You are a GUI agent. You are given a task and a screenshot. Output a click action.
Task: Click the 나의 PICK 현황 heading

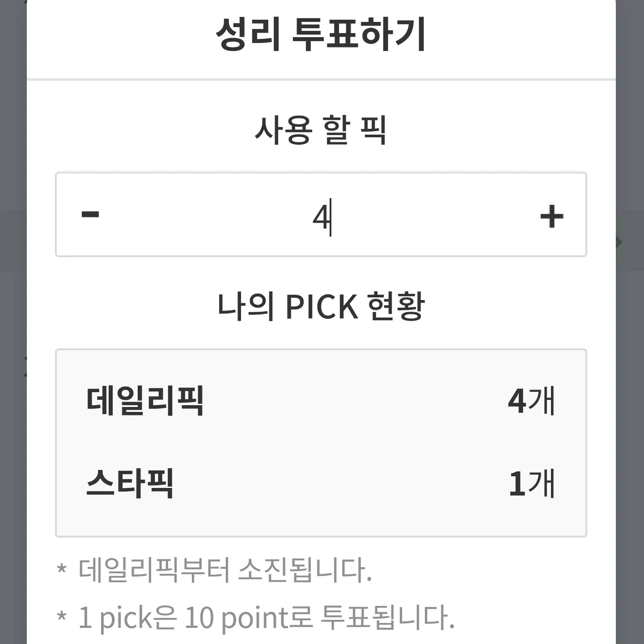(x=321, y=307)
